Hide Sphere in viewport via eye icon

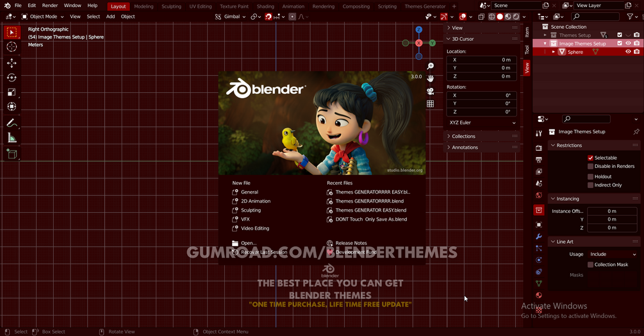628,52
